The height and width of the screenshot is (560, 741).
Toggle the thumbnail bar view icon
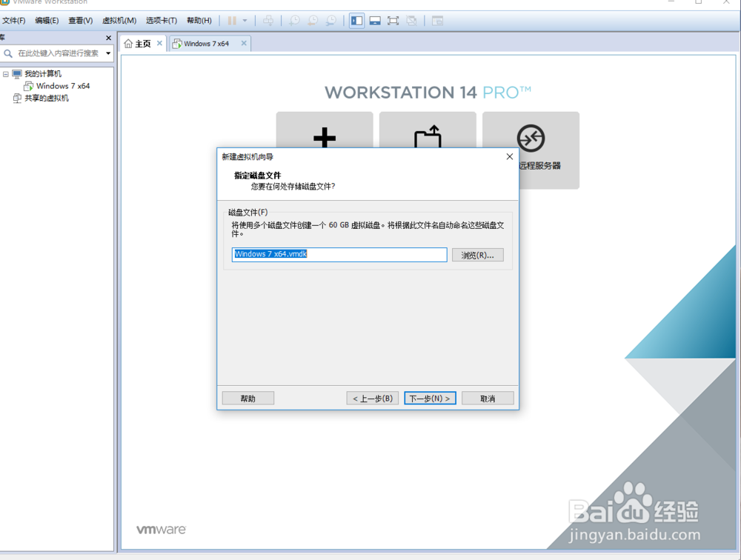coord(375,21)
